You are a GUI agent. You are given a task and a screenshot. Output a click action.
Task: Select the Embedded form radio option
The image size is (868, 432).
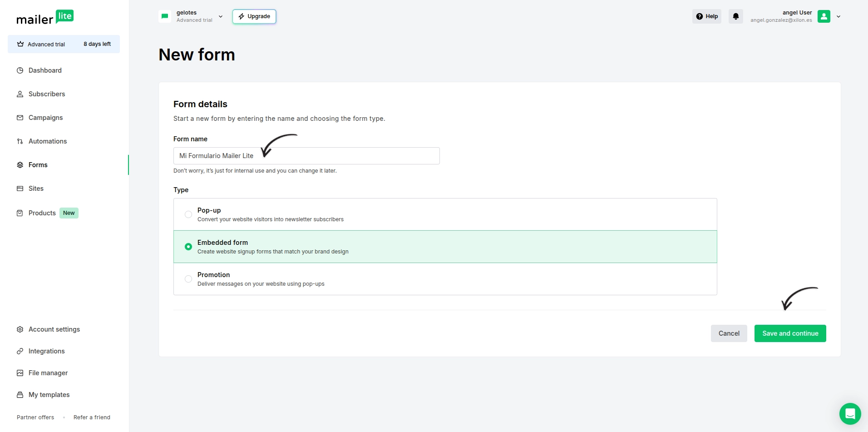(188, 247)
